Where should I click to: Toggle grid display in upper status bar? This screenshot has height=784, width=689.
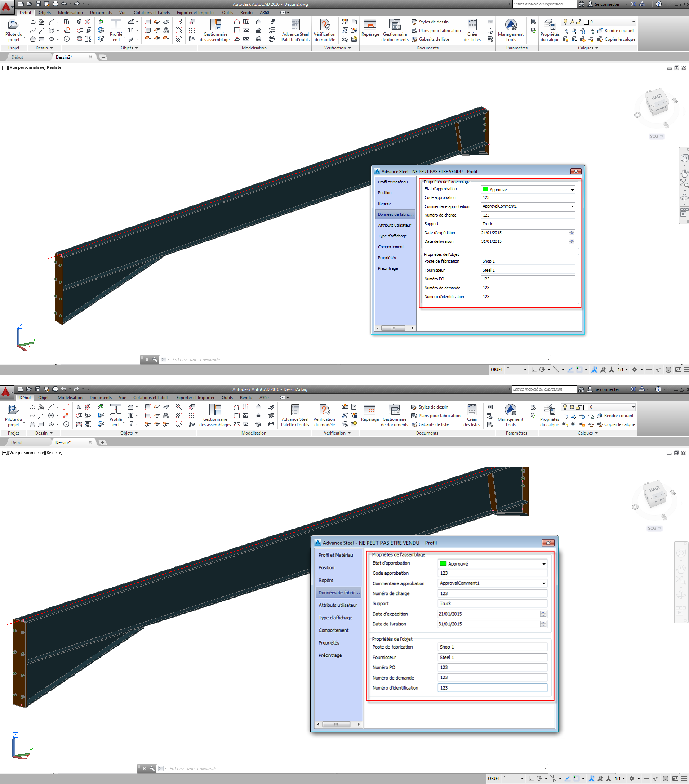click(510, 370)
